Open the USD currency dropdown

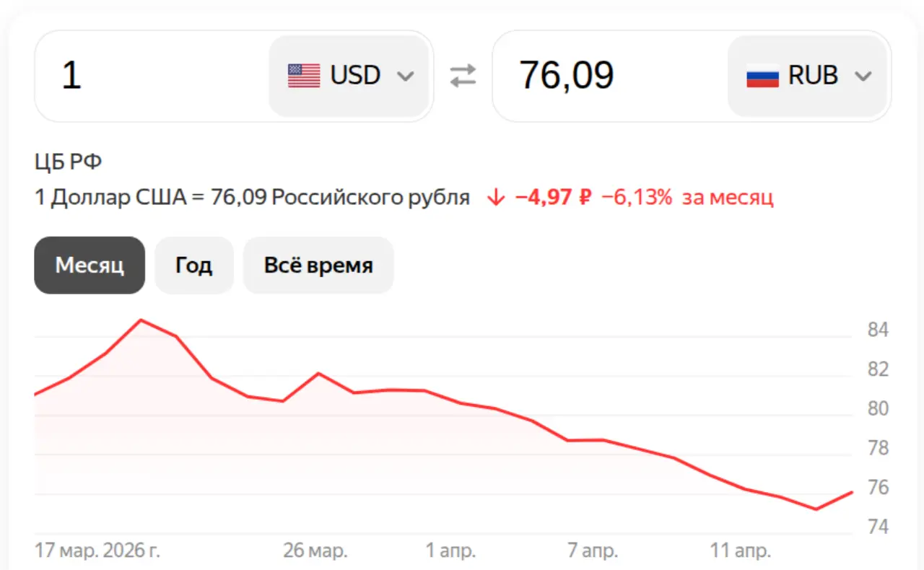point(350,75)
